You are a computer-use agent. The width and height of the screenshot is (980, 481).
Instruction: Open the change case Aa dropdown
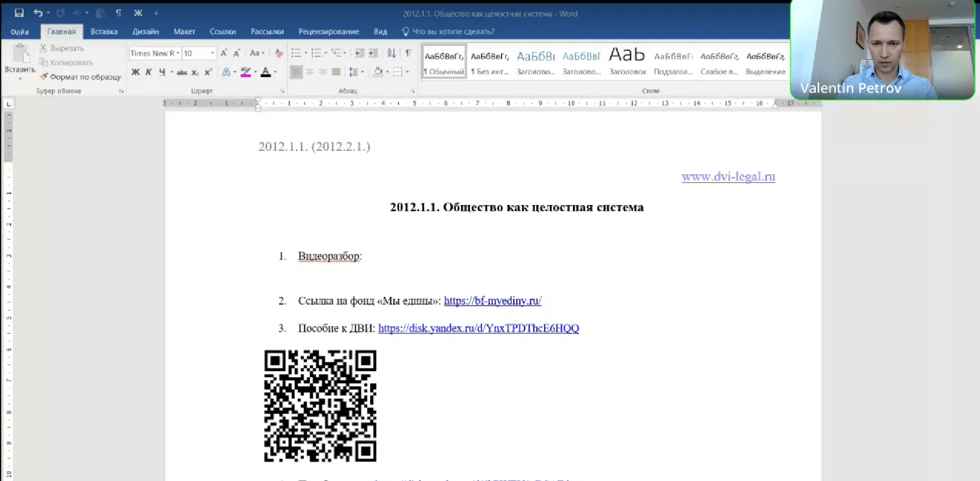[256, 53]
